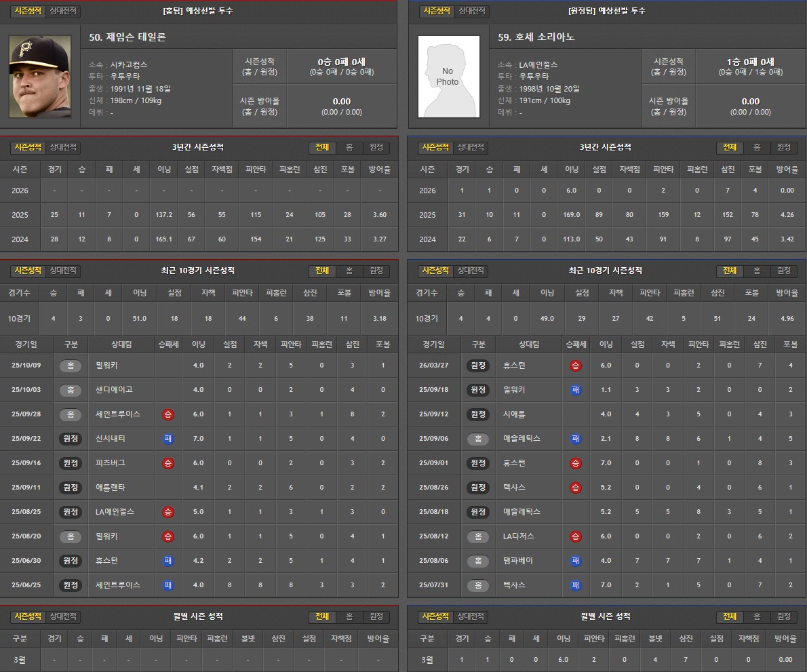
Task: Click the 패 badge on the 25/09/18 밀워키 row
Action: coord(576,390)
